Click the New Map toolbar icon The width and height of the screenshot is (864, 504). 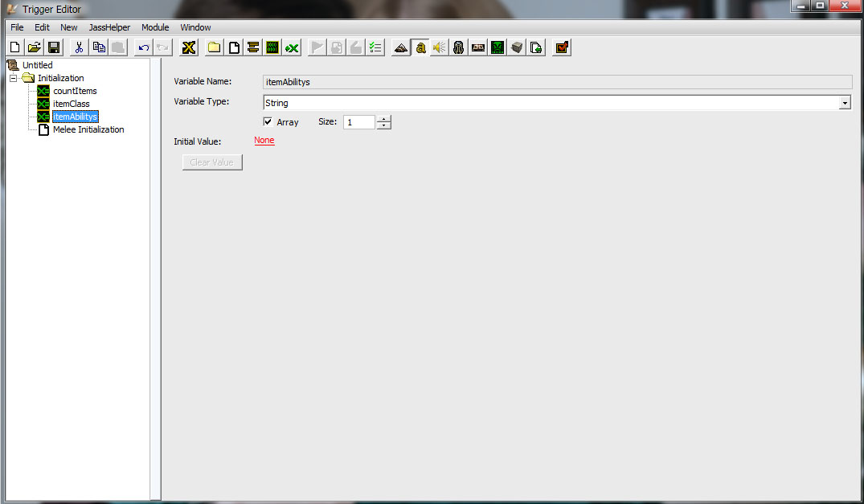tap(15, 48)
